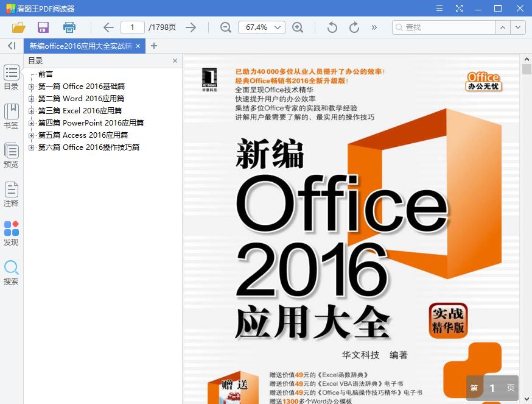Add a new tab with the plus button
This screenshot has height=404, width=532.
click(154, 46)
